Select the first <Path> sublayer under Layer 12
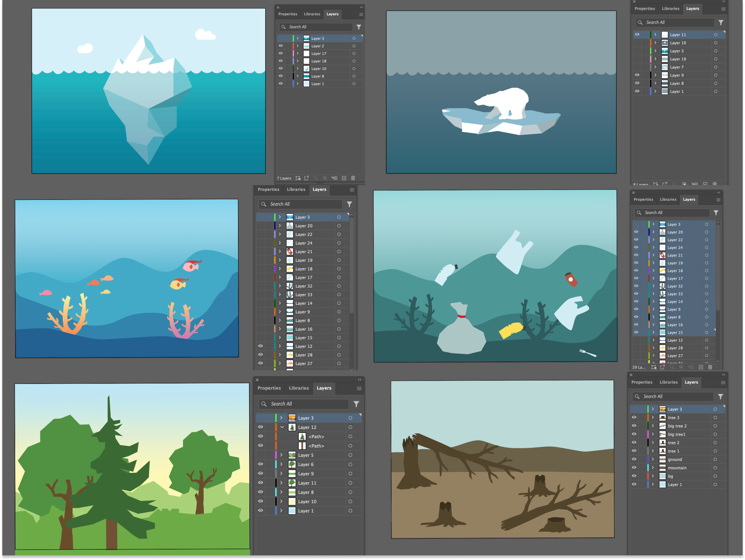The image size is (745, 560). point(316,436)
